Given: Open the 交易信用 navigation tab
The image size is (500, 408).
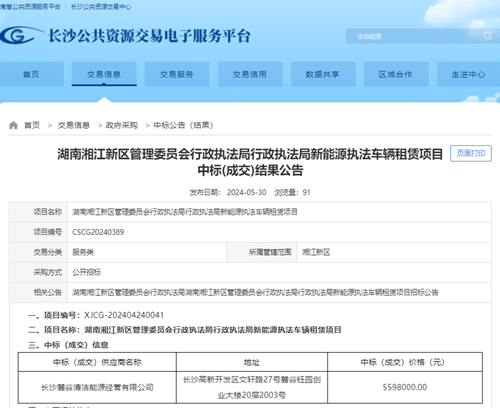Looking at the screenshot, I should tap(250, 74).
